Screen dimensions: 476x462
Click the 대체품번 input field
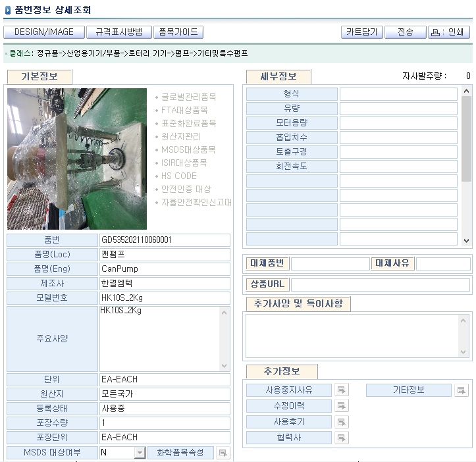tap(330, 264)
